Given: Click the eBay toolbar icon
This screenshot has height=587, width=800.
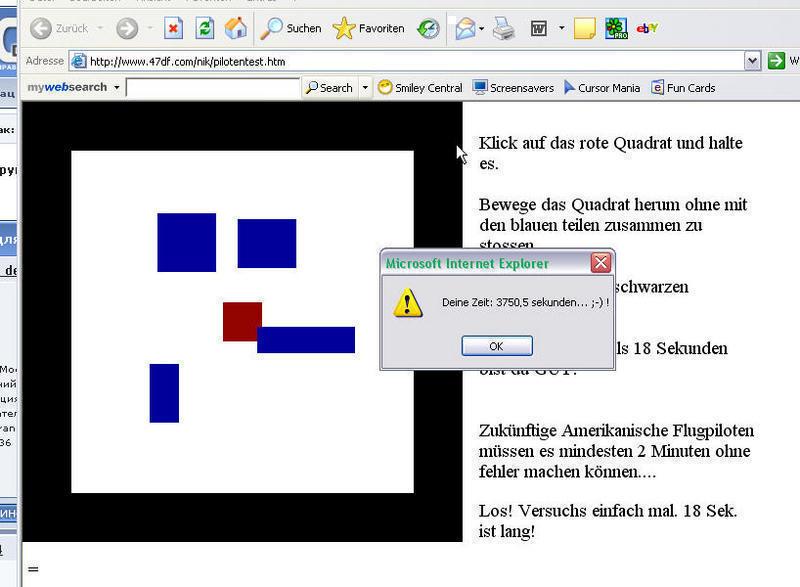Looking at the screenshot, I should point(647,29).
